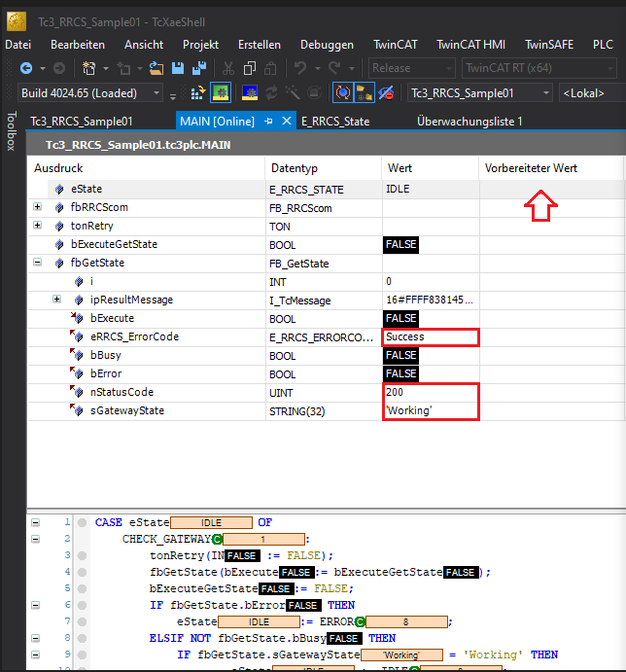The width and height of the screenshot is (626, 672).
Task: Click the Activate Configuration icon
Action: 197,92
